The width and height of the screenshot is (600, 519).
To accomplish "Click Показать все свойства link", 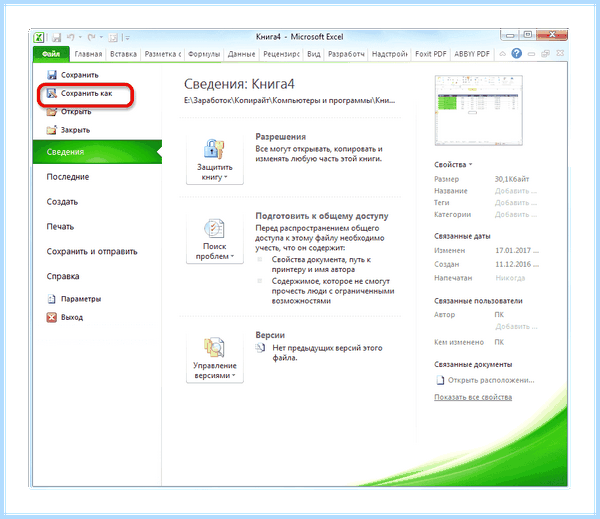I will (x=473, y=397).
